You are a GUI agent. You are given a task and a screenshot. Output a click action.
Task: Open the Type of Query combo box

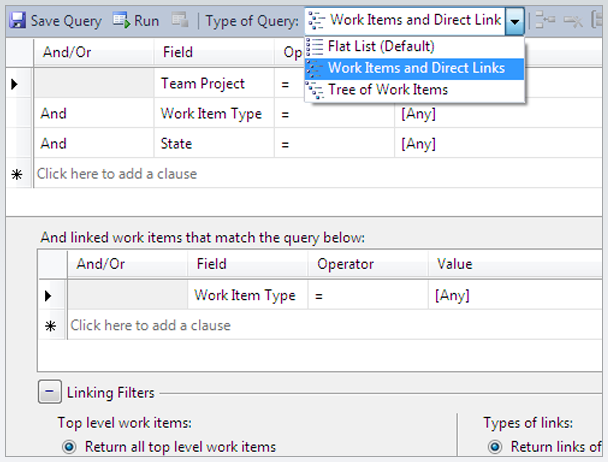click(x=410, y=20)
